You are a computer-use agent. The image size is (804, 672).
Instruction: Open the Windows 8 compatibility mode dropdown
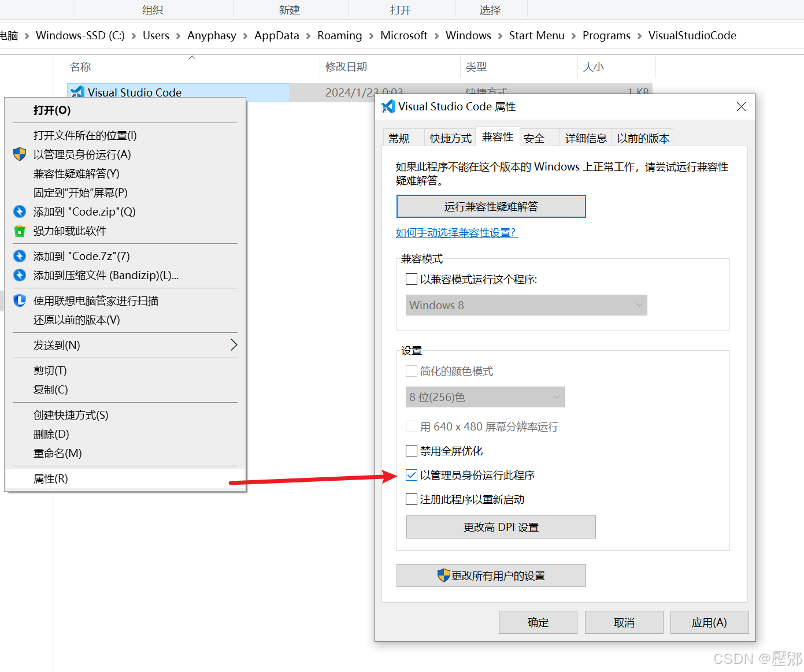point(526,305)
